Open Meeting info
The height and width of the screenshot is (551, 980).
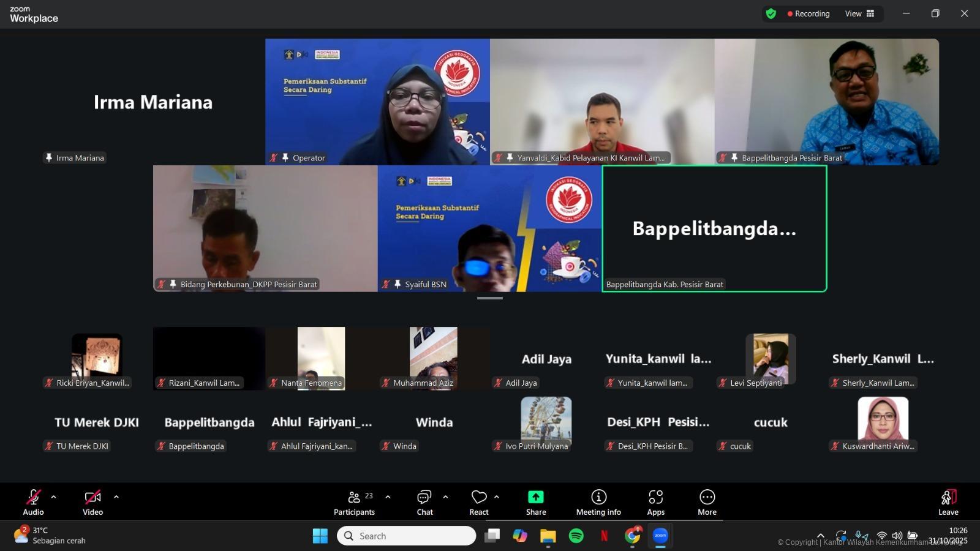[598, 503]
